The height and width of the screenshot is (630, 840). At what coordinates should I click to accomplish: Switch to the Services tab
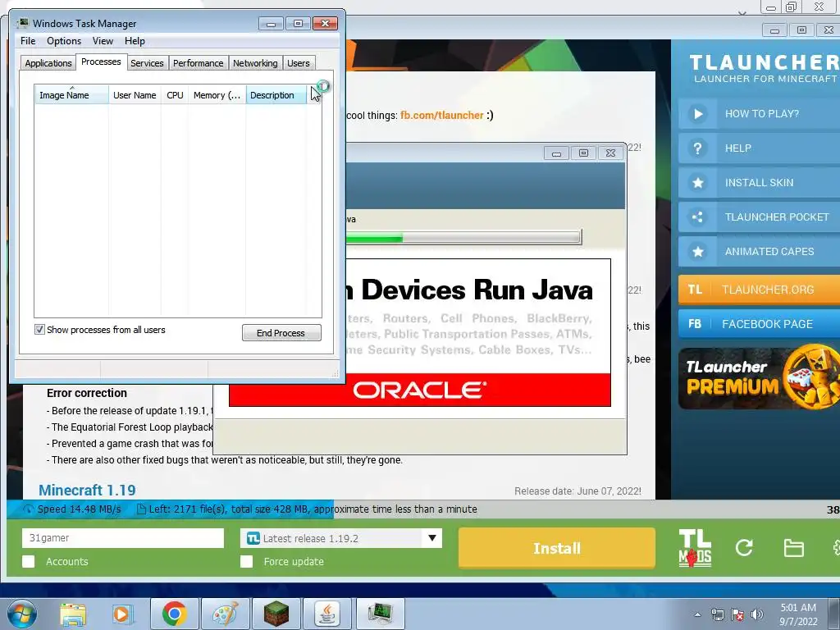pyautogui.click(x=147, y=63)
